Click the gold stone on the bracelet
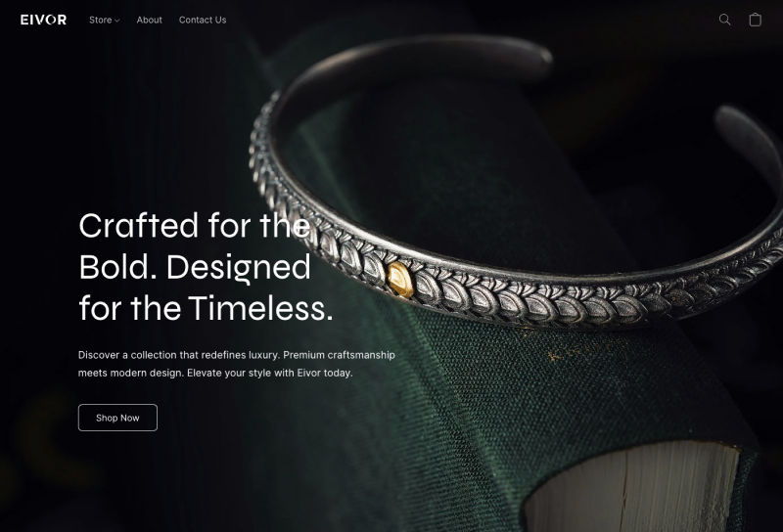 (x=400, y=280)
